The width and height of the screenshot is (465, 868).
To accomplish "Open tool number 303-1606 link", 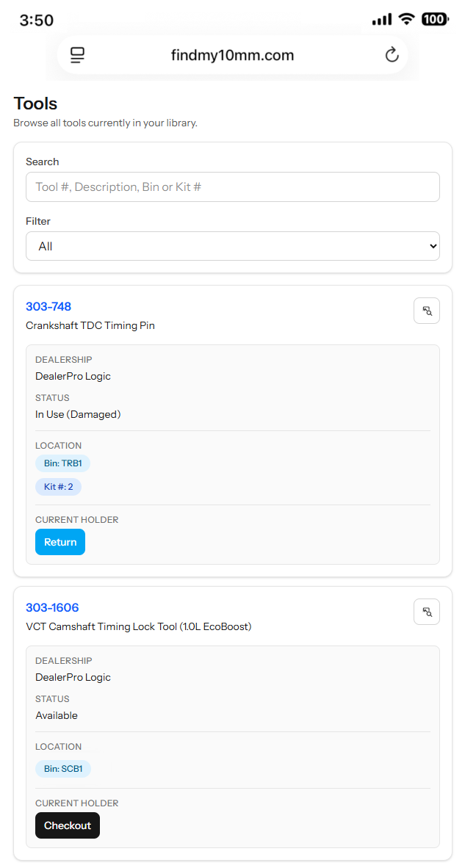I will pos(53,608).
